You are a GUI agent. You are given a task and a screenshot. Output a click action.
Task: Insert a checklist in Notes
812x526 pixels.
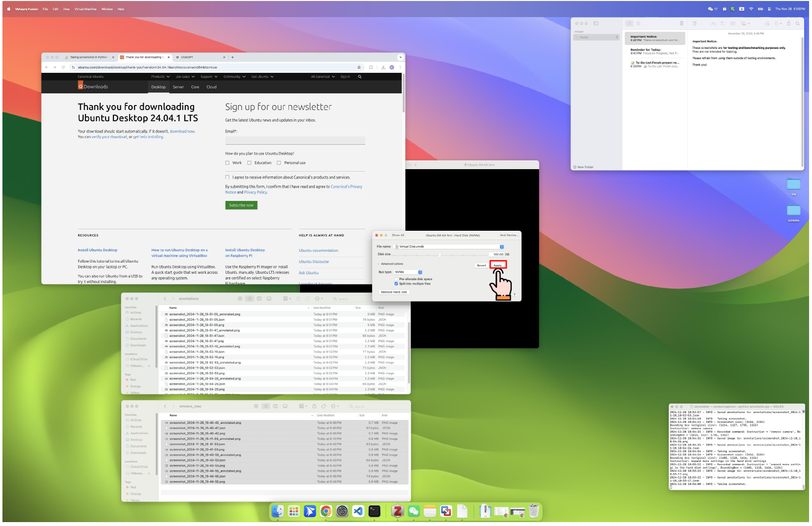(x=723, y=23)
